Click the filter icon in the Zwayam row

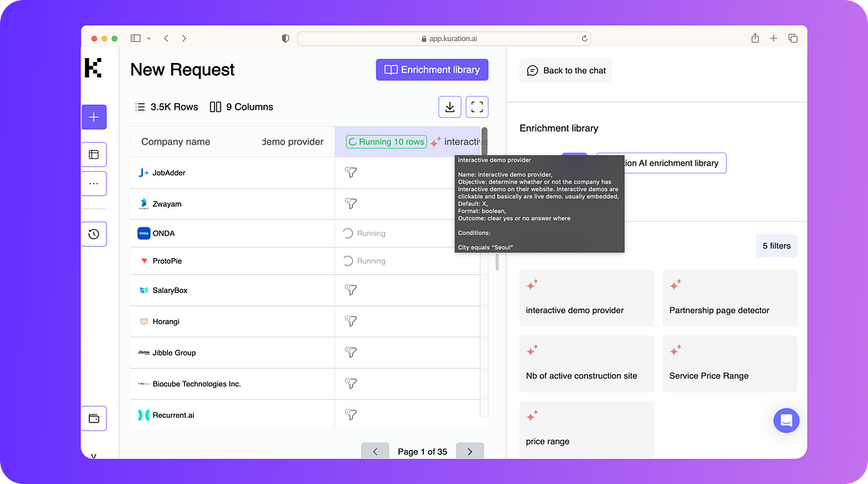pos(350,203)
